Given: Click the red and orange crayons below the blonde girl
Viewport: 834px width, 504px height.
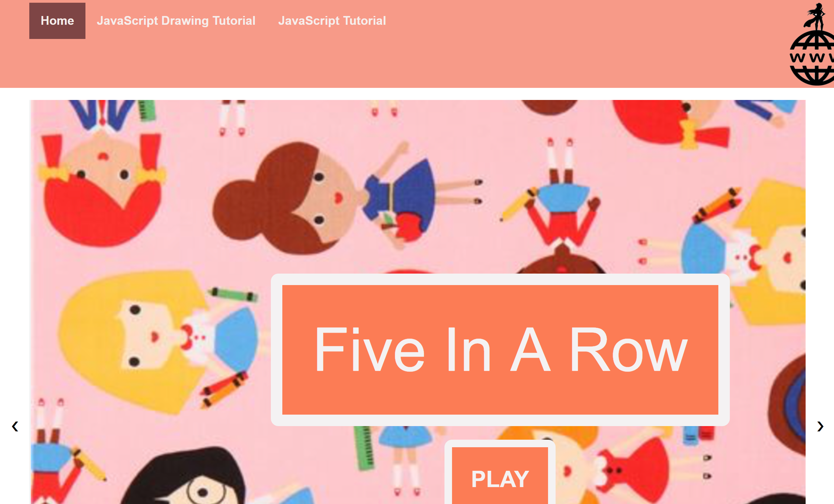Looking at the screenshot, I should tap(223, 389).
